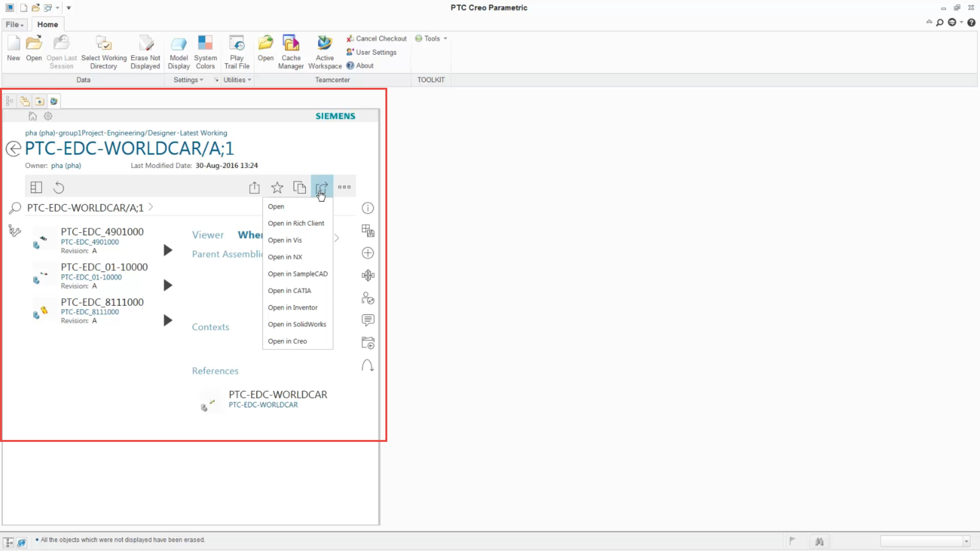Click the copy icon in toolbar
980x551 pixels.
tap(299, 187)
